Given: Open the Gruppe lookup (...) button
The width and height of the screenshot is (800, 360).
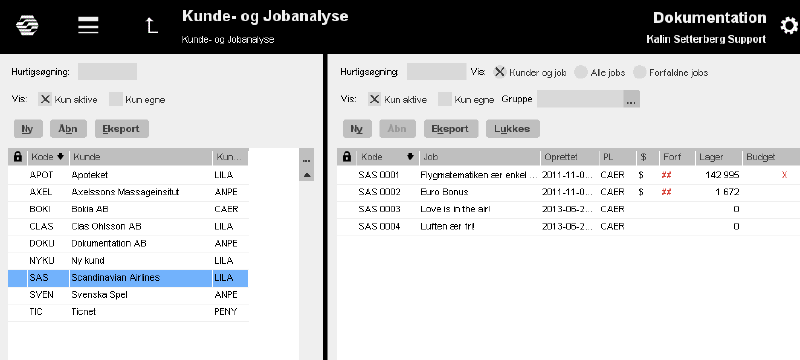Looking at the screenshot, I should pyautogui.click(x=631, y=99).
